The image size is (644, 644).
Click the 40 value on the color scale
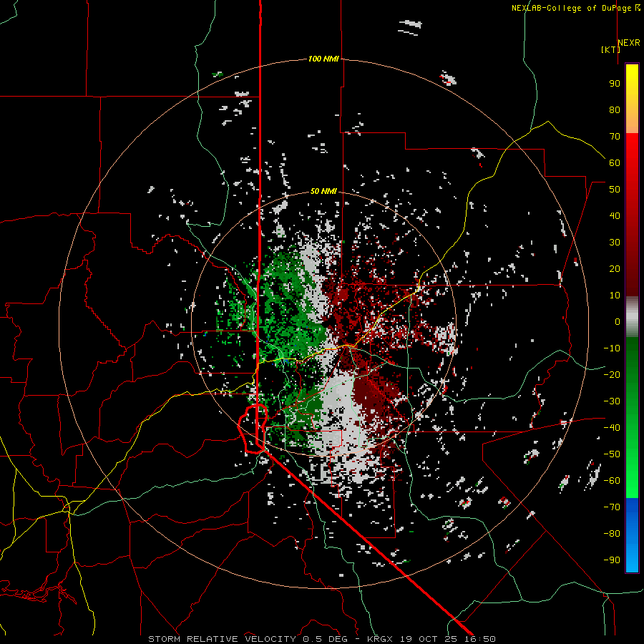[615, 215]
